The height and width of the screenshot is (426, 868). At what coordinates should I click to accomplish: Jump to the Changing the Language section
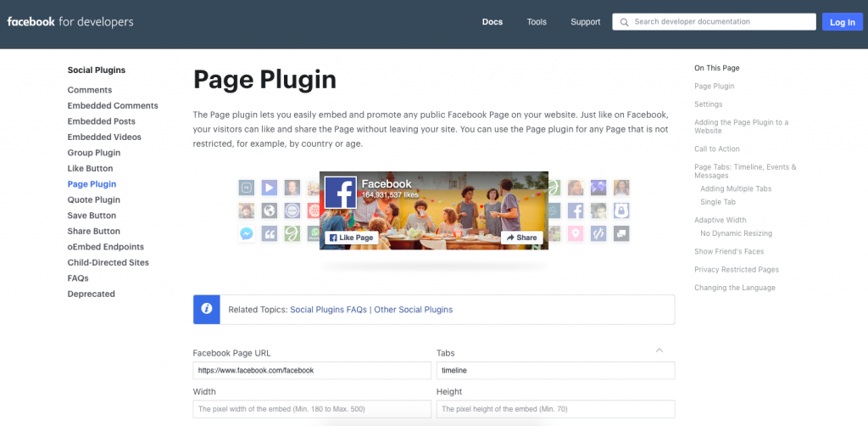(735, 288)
